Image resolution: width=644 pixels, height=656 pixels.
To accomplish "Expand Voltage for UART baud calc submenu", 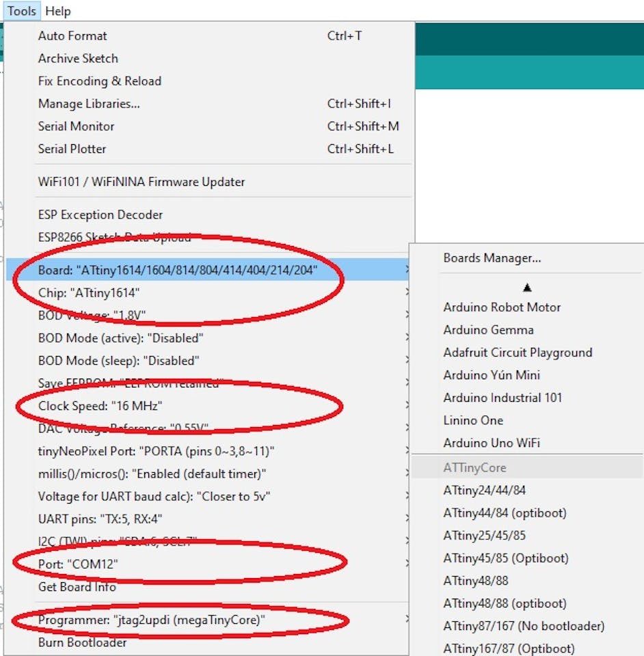I will 208,496.
